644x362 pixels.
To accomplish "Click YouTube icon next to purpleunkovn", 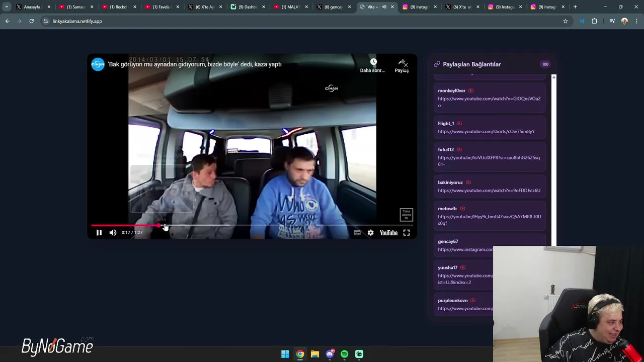I will pos(473,300).
